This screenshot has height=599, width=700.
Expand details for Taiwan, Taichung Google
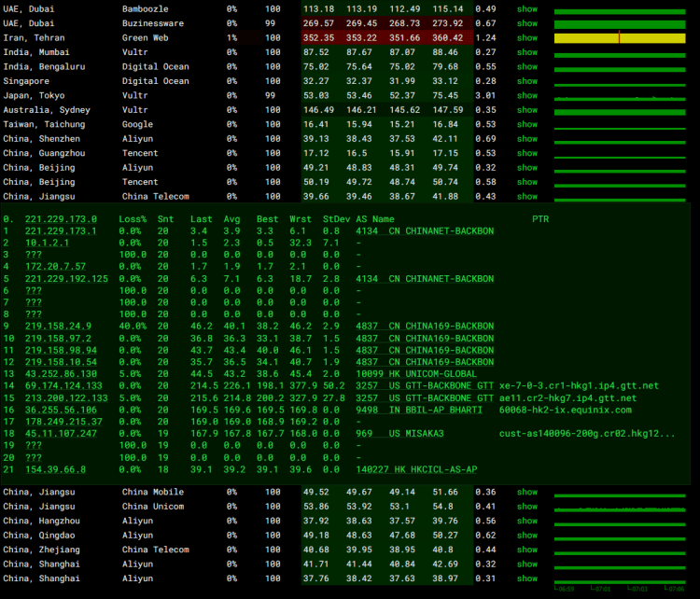click(527, 124)
